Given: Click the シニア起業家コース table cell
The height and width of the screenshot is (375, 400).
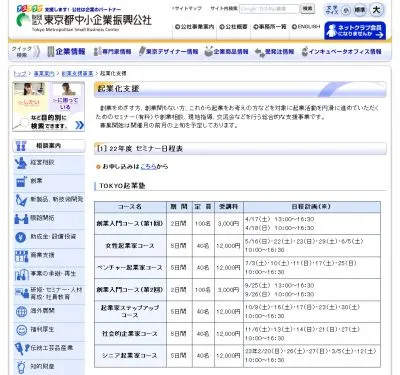Looking at the screenshot, I should point(130,356).
